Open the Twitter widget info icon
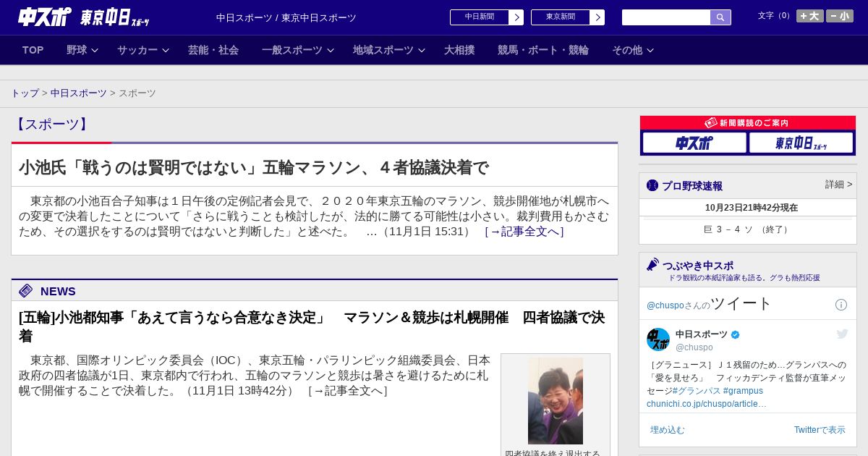 coord(841,305)
